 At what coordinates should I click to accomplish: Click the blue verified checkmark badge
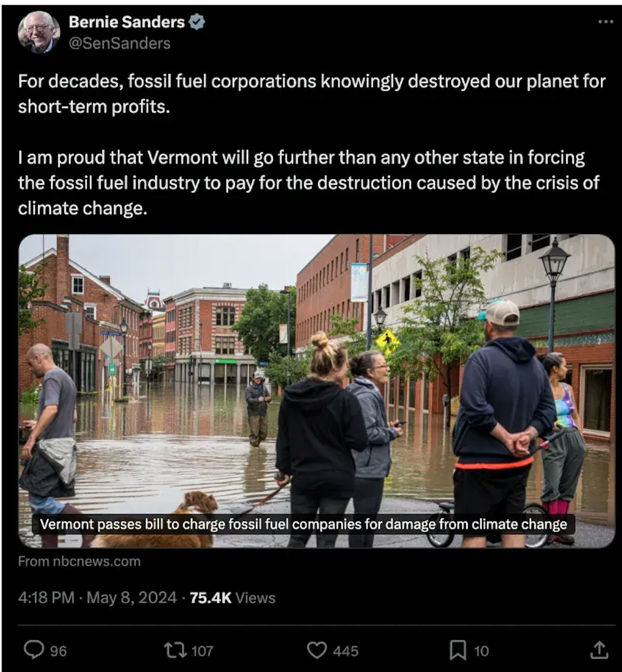click(x=197, y=22)
